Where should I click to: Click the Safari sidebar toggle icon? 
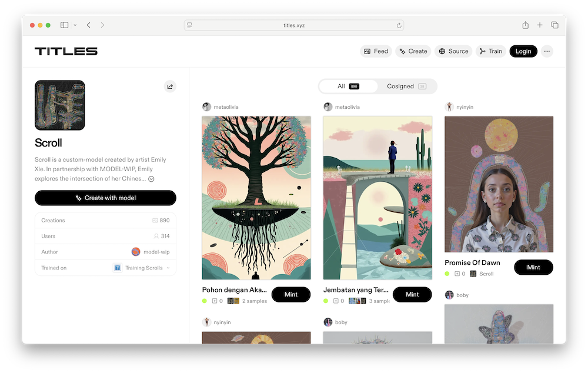pyautogui.click(x=65, y=25)
